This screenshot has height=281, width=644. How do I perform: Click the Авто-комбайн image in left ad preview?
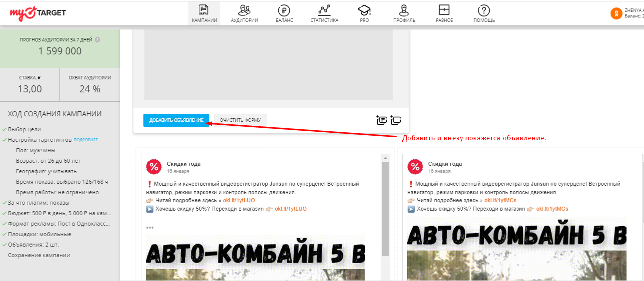[x=256, y=258]
